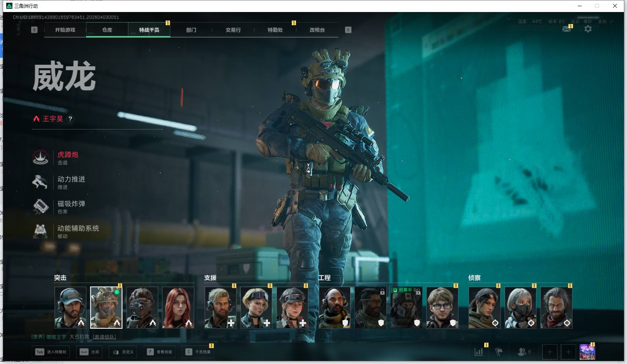Click the 虎蹲炮 skill icon
This screenshot has width=627, height=364.
(40, 157)
